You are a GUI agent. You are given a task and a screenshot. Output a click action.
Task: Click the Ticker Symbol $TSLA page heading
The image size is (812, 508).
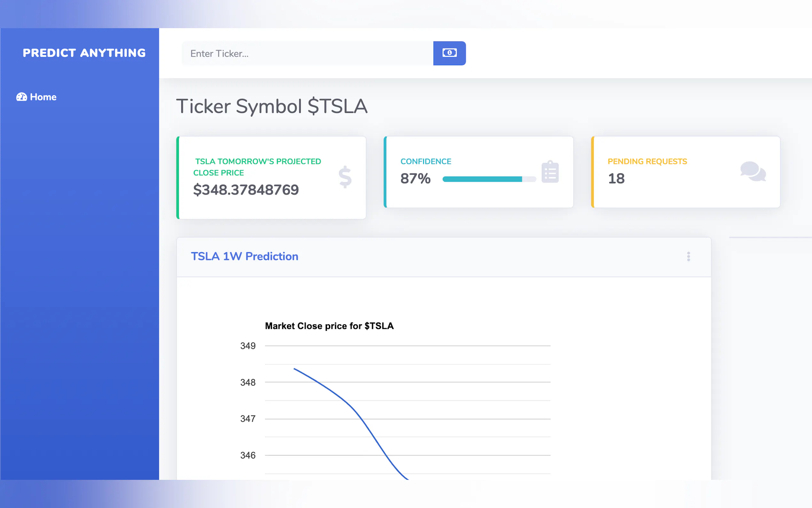pos(271,107)
